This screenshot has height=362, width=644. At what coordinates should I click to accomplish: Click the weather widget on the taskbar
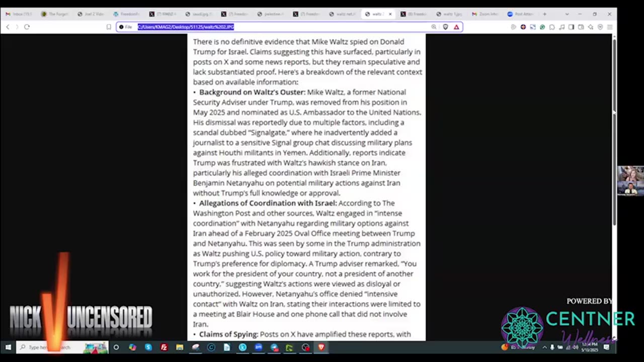click(x=518, y=347)
